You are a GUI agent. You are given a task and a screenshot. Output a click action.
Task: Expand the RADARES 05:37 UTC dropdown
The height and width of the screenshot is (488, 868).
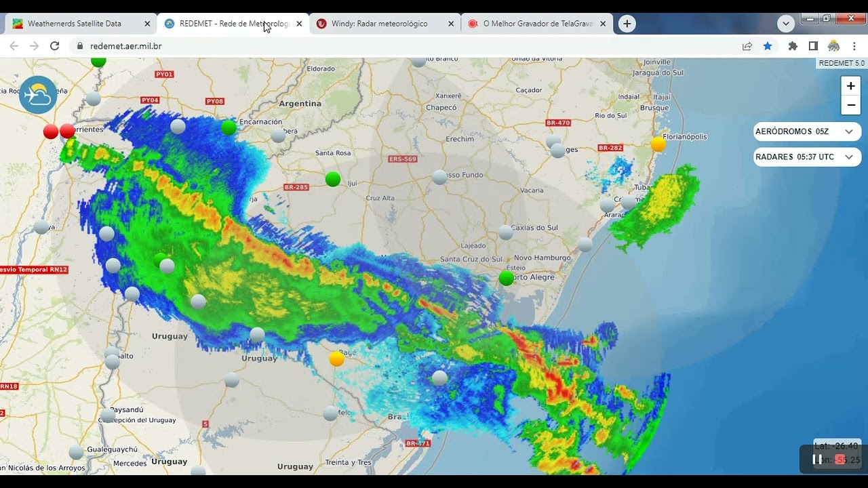coord(807,157)
